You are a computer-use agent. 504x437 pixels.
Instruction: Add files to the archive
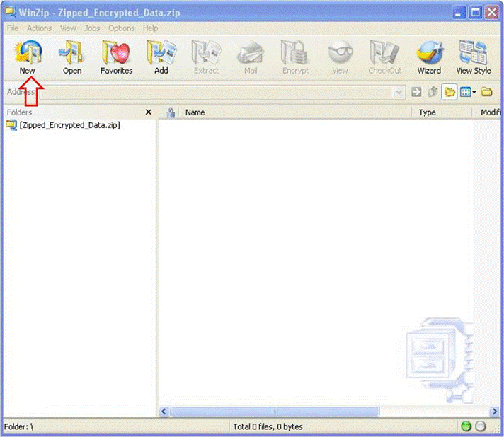pos(161,57)
